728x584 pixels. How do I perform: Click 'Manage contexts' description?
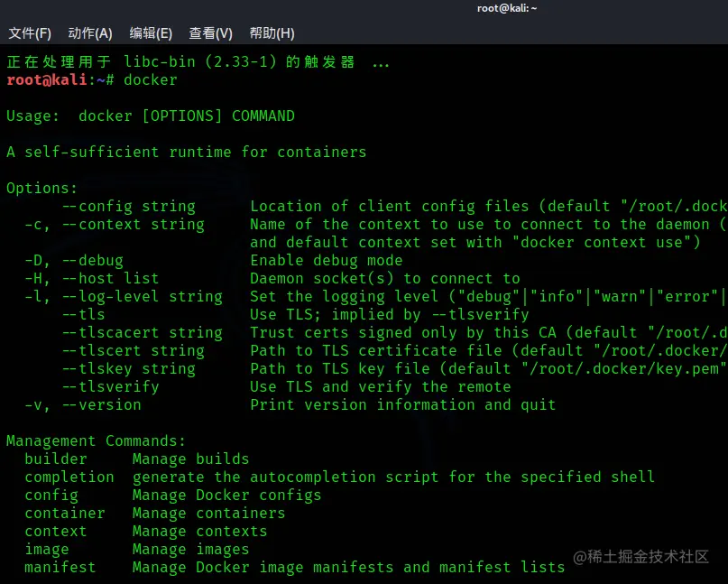pyautogui.click(x=200, y=531)
